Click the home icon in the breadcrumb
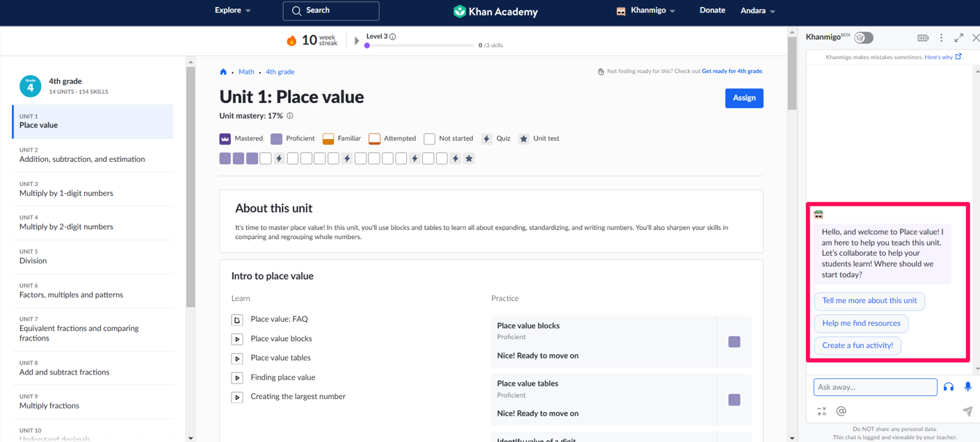 coord(223,72)
